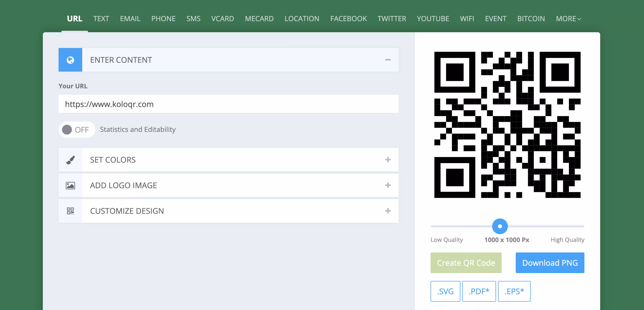The width and height of the screenshot is (644, 310).
Task: Click the generated QR code preview image
Action: click(507, 125)
